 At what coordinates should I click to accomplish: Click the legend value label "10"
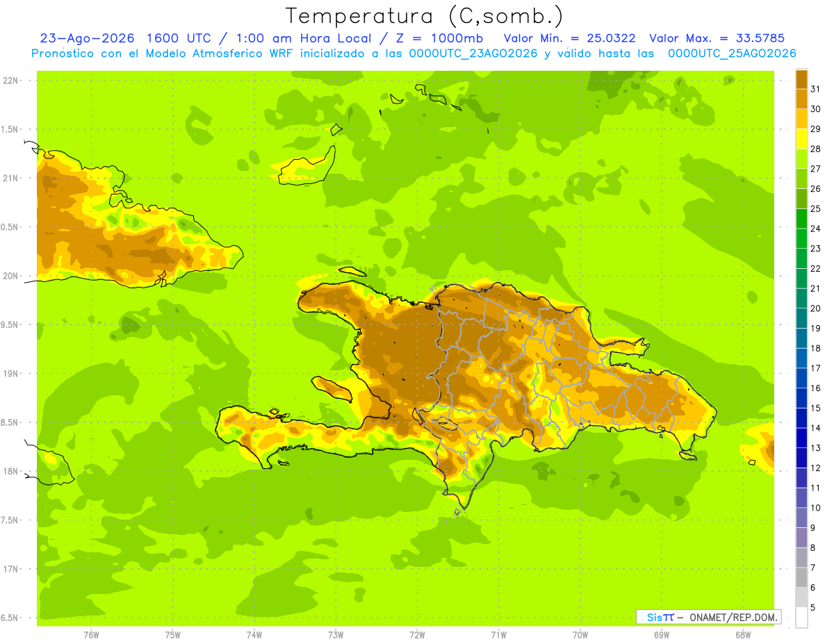[816, 508]
